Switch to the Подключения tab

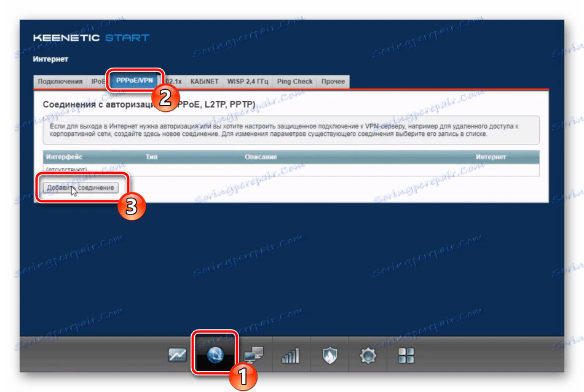pos(60,82)
